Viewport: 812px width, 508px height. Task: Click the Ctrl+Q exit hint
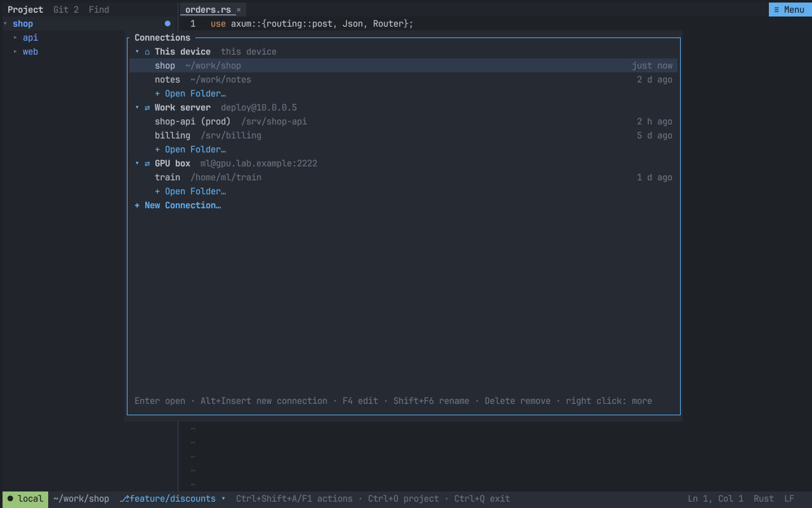point(482,498)
